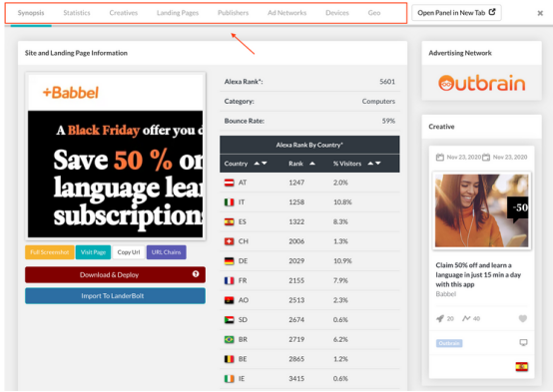Sort the table by Country column arrows

click(261, 164)
